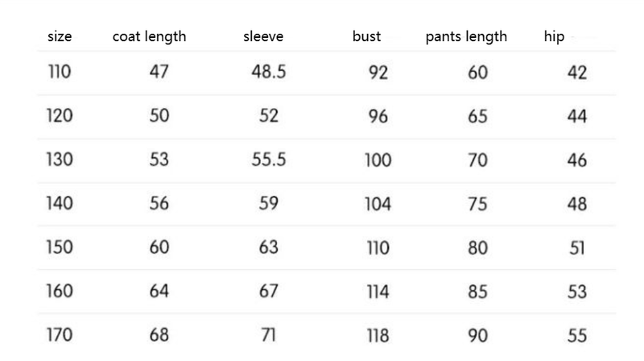Viewport: 644px width, 361px height.
Task: Select pants length value 90
Action: coord(477,334)
